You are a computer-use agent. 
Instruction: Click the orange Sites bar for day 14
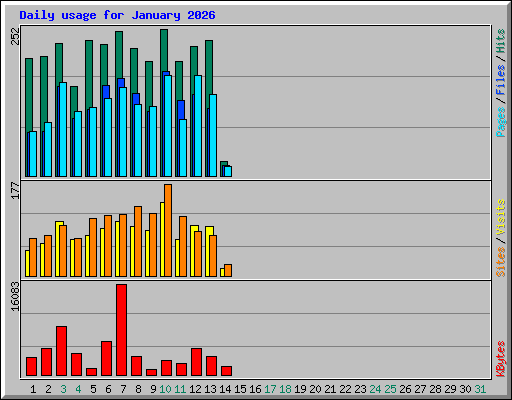coord(228,270)
